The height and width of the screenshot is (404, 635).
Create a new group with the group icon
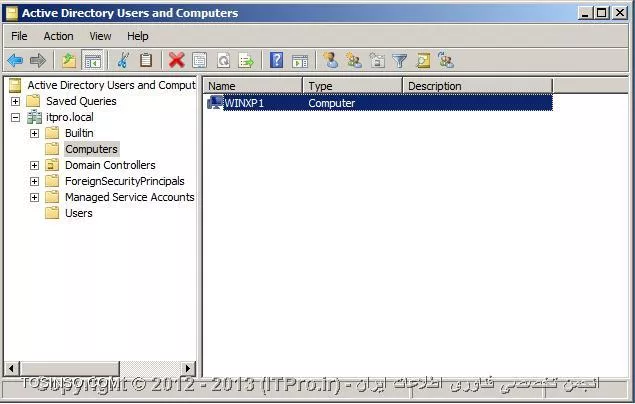click(354, 61)
